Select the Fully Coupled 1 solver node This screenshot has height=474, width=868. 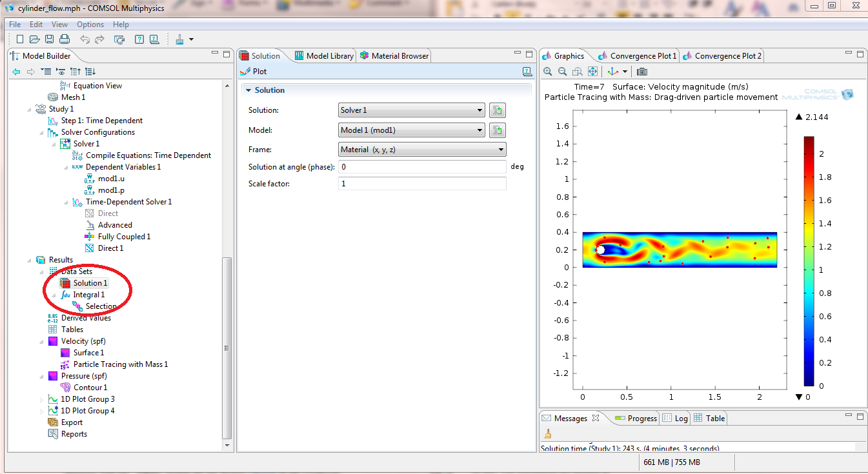[117, 237]
